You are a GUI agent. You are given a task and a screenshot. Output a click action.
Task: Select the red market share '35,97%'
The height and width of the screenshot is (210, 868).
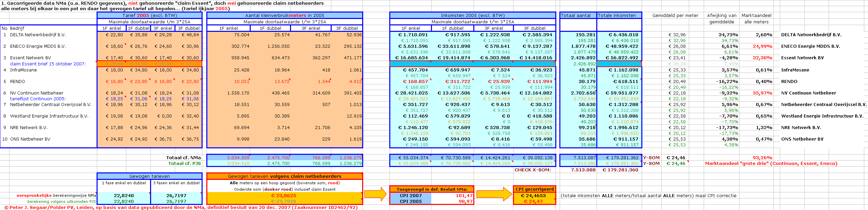[762, 93]
